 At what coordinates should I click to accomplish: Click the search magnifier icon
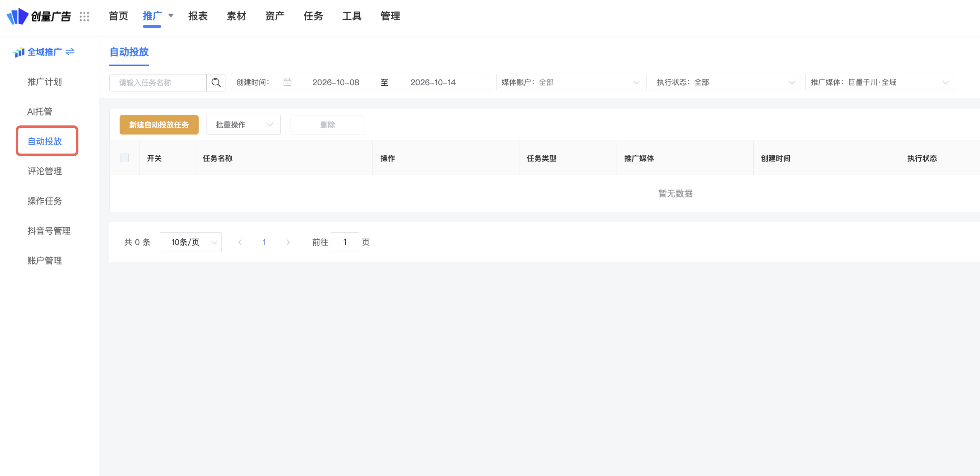point(216,82)
